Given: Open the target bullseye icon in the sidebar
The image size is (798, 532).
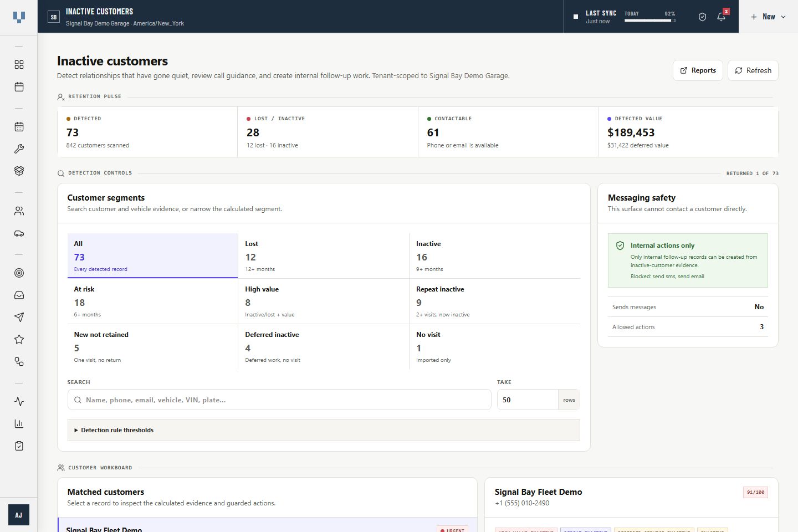Looking at the screenshot, I should coord(19,273).
